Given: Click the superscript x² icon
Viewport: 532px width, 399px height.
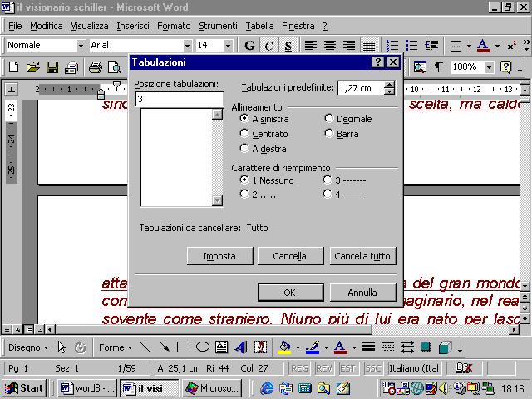Looking at the screenshot, I should (x=512, y=45).
